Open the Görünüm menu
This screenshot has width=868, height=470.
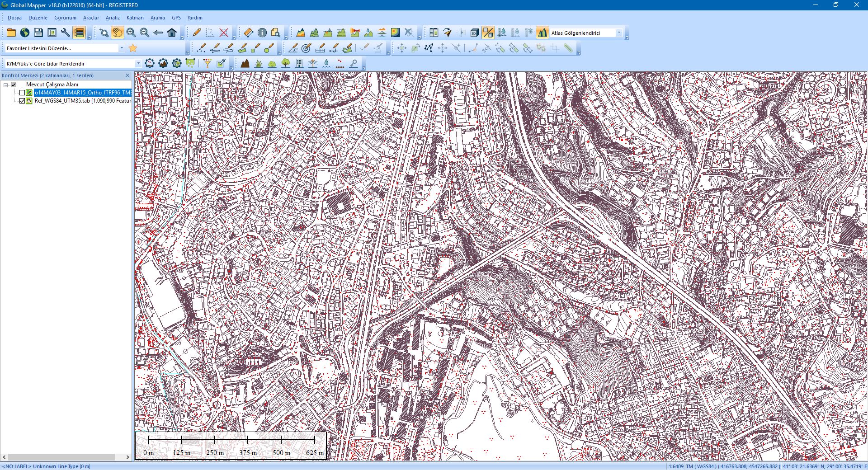coord(65,18)
